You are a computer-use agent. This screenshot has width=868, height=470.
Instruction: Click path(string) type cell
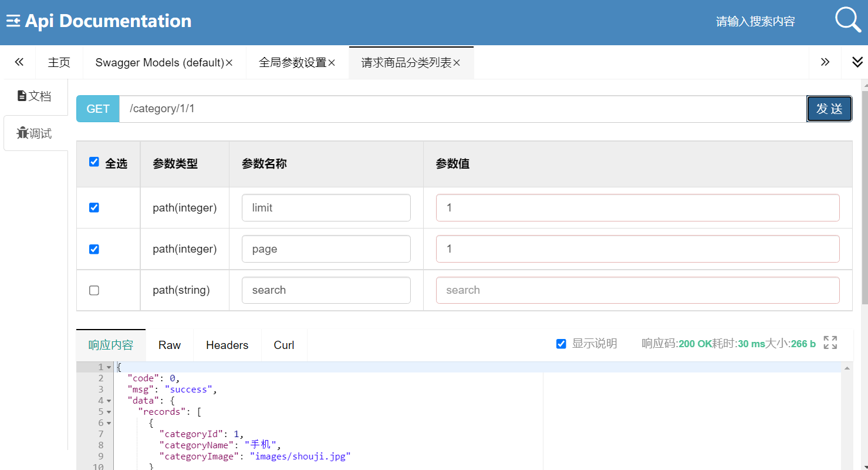[x=181, y=290]
